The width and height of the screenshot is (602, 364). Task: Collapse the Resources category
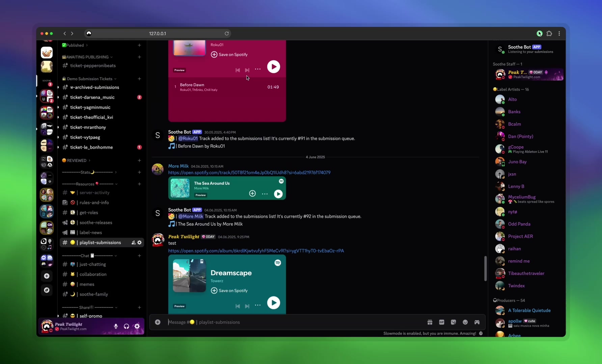90,184
